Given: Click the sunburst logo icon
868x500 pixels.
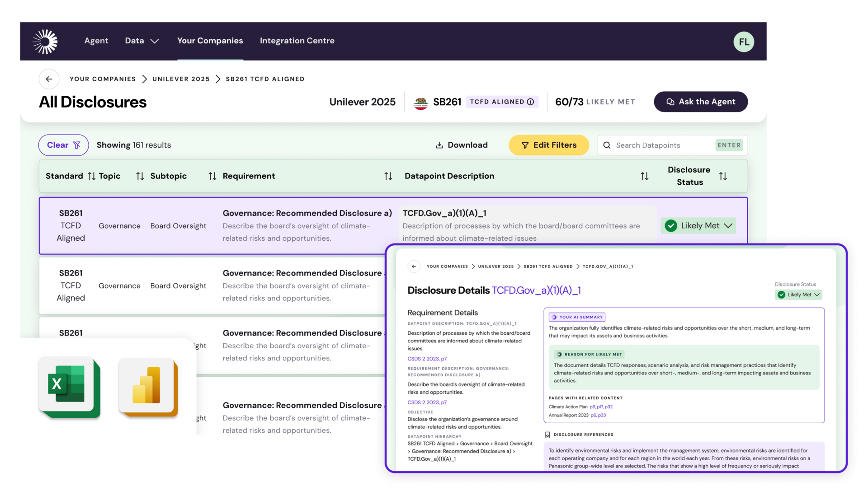Looking at the screenshot, I should (45, 42).
